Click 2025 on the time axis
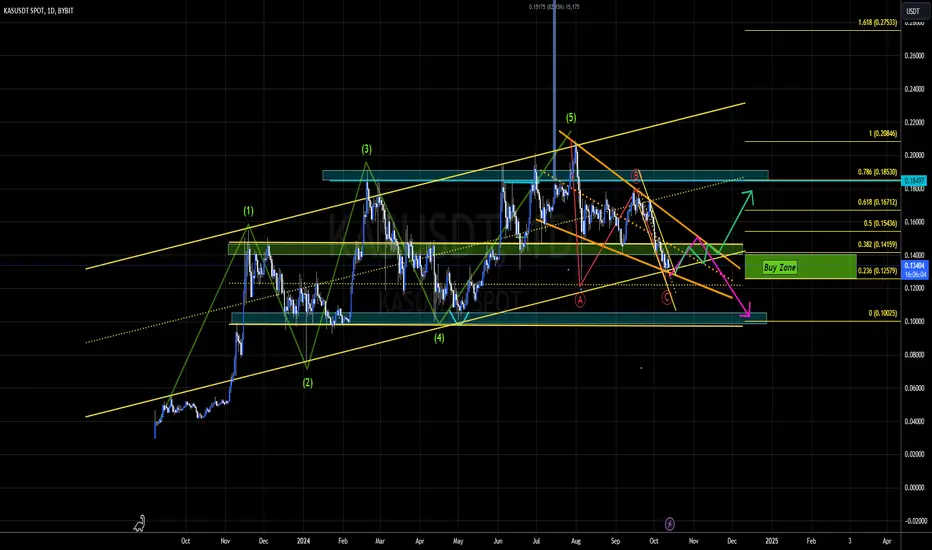Viewport: 932px width, 550px height. 772,541
